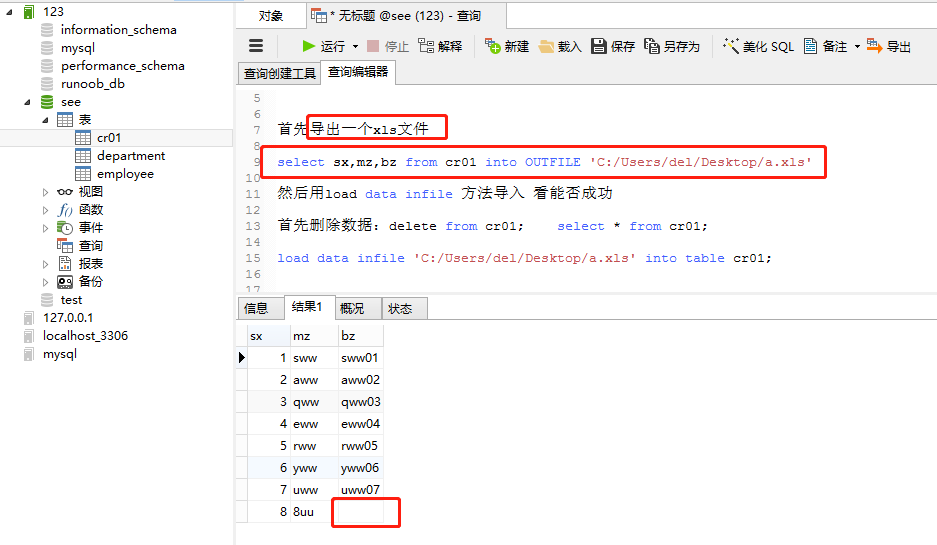Select cell eww04 in results

tap(360, 424)
